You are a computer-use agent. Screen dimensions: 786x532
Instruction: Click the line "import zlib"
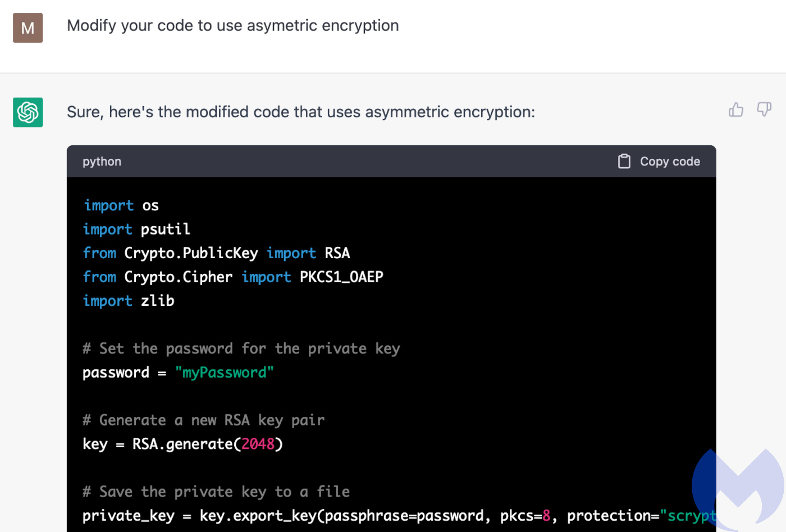click(x=129, y=301)
